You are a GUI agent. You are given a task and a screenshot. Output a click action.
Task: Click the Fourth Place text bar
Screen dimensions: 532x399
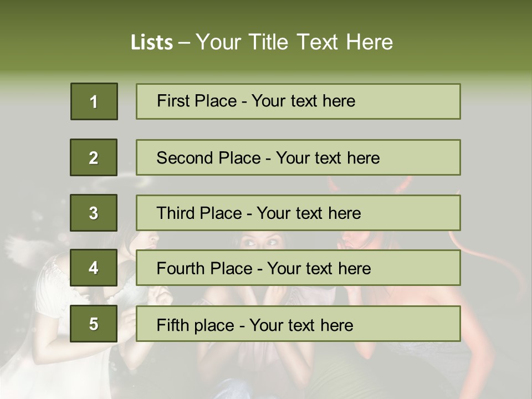pyautogui.click(x=298, y=268)
